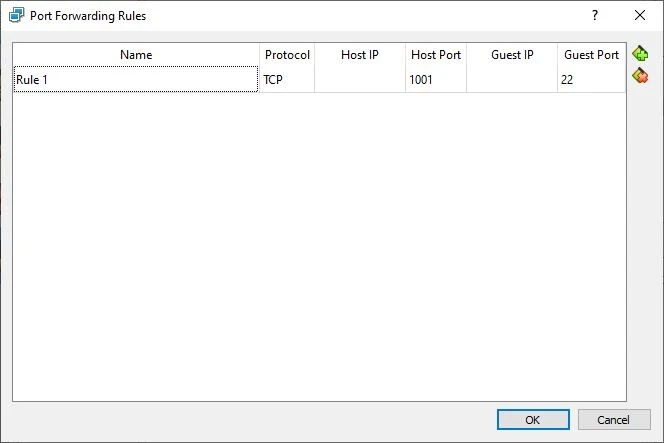Sort by the Name column header
This screenshot has width=664, height=443.
(x=135, y=55)
